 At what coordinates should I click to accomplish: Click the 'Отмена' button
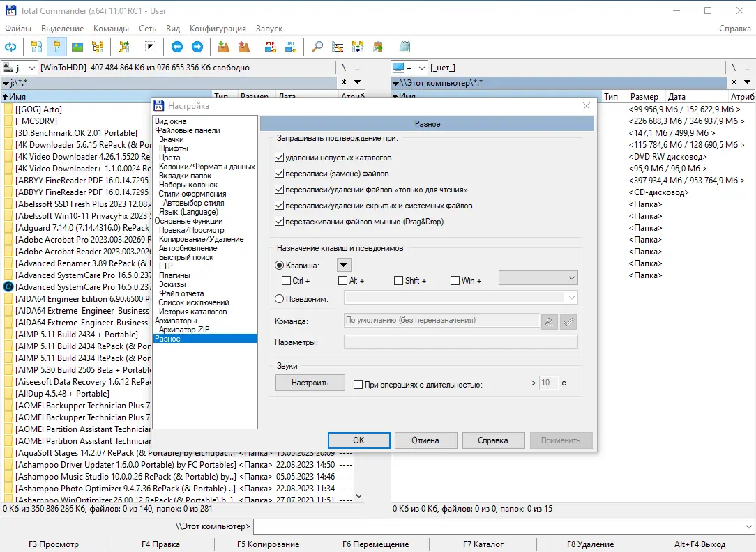[425, 440]
